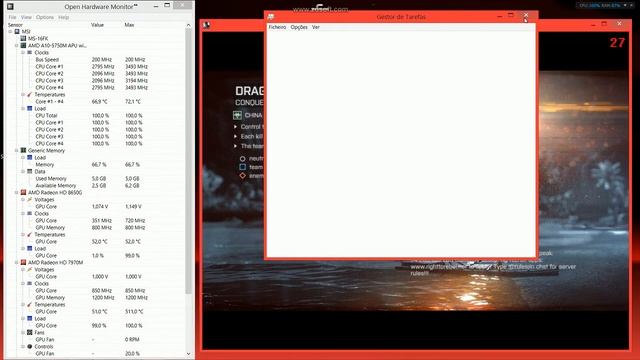
Task: Click the Load icon under Radeon HD 8650G
Action: pyautogui.click(x=29, y=248)
